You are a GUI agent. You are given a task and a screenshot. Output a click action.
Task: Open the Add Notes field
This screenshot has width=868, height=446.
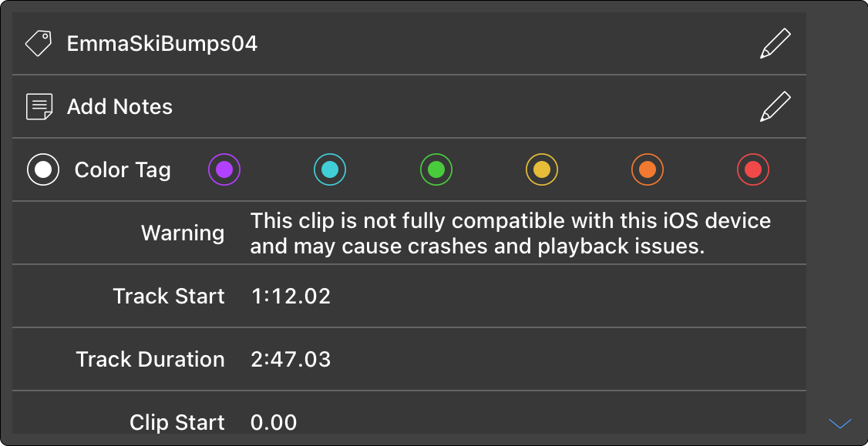click(119, 107)
